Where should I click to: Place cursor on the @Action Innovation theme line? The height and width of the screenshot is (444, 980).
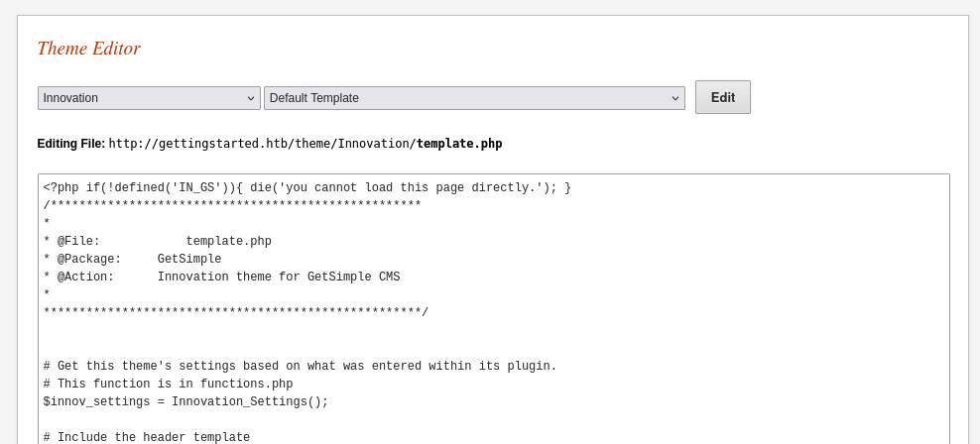coord(222,277)
